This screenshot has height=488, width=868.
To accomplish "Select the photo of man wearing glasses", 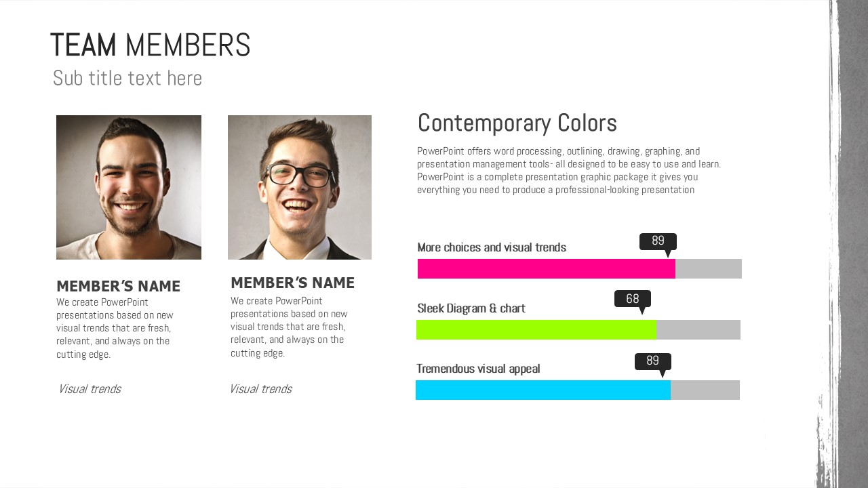I will pos(300,187).
